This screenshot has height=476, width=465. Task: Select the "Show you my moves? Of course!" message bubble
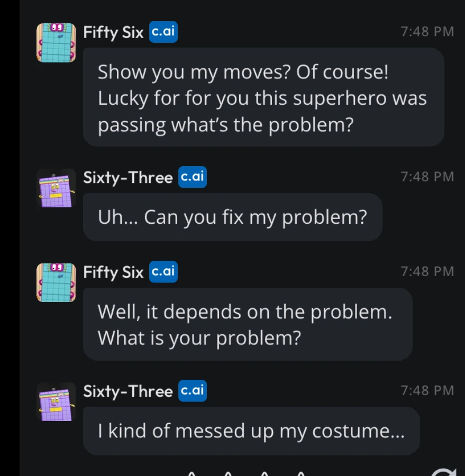click(263, 98)
